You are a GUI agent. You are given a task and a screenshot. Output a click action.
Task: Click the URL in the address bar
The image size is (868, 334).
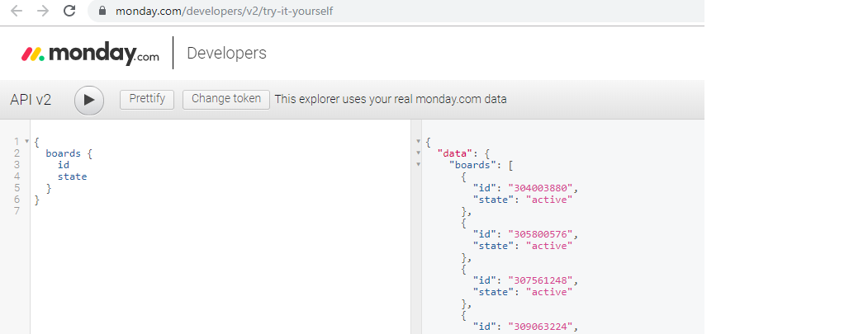click(x=224, y=11)
